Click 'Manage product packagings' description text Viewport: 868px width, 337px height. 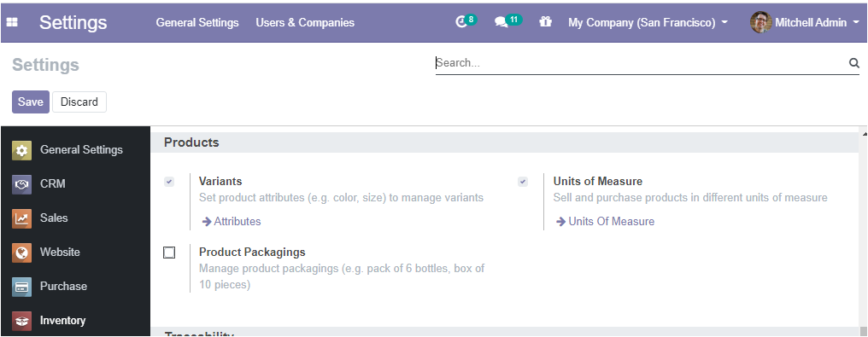pos(342,276)
